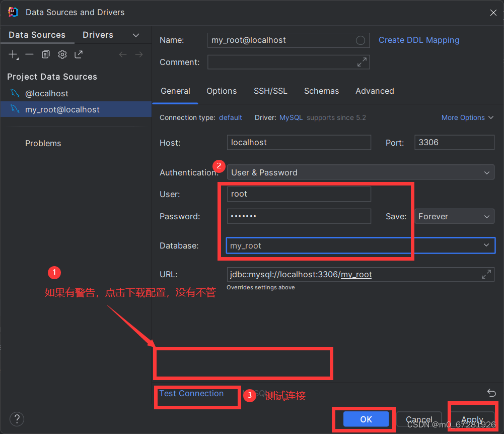Click the back navigation arrow

123,54
